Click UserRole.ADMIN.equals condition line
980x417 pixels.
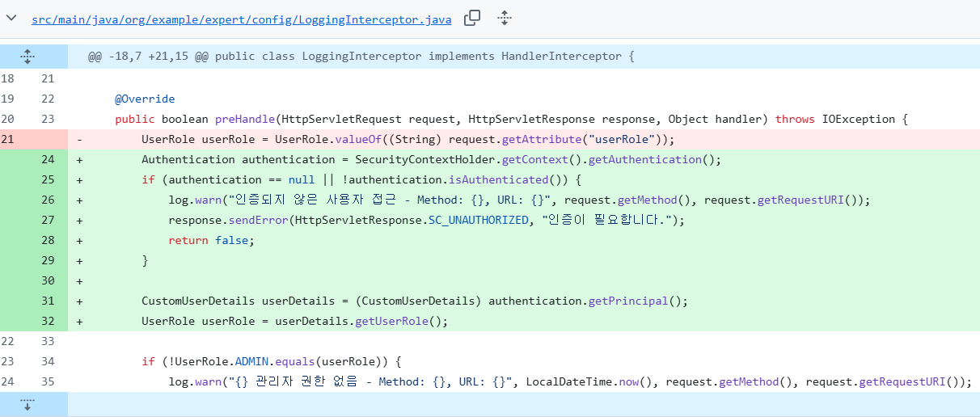tap(272, 361)
